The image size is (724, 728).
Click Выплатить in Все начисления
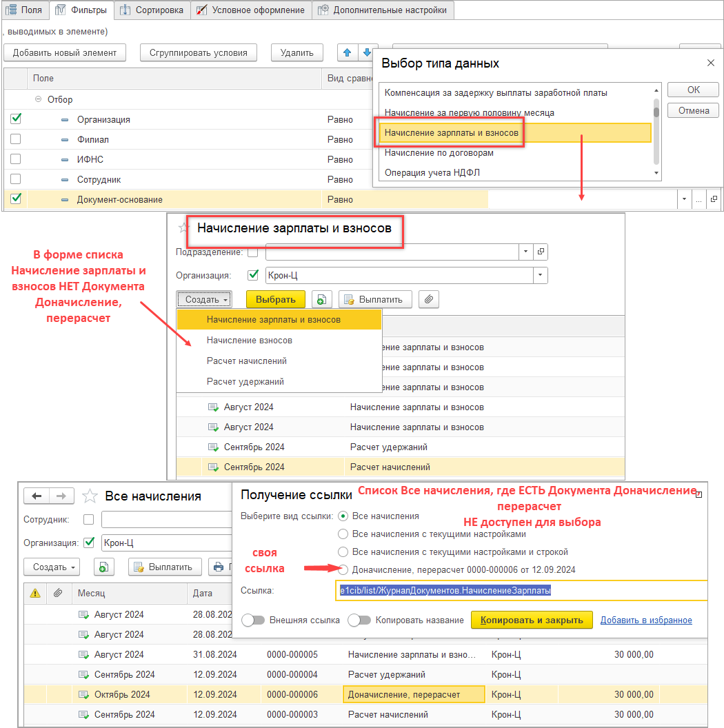(x=165, y=567)
